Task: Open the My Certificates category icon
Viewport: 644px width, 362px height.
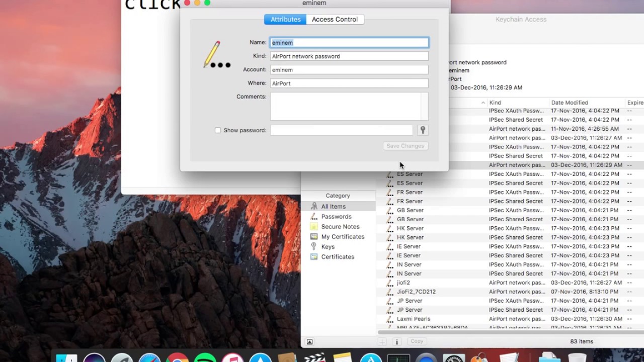Action: point(314,237)
